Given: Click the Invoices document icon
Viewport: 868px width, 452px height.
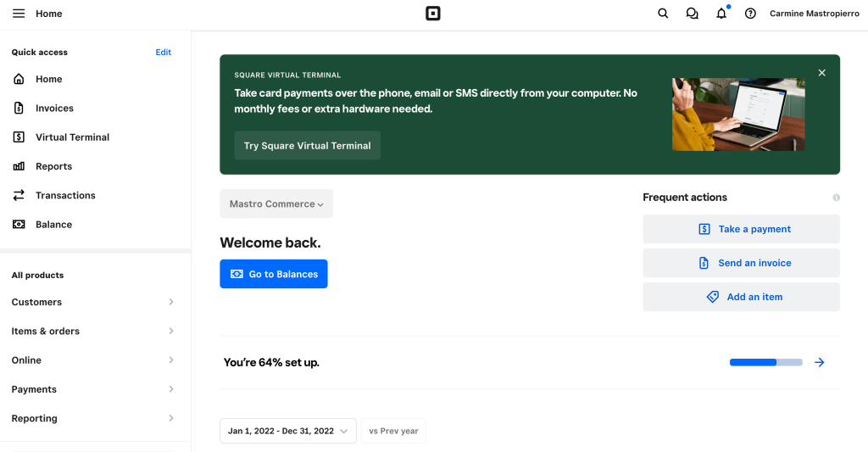Looking at the screenshot, I should coord(19,108).
